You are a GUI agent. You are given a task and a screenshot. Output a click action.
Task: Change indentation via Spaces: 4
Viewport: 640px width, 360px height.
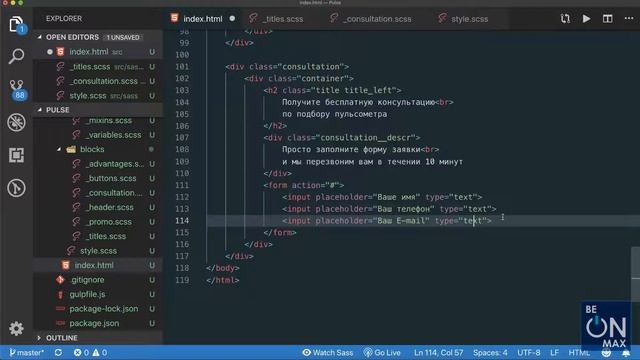click(490, 353)
